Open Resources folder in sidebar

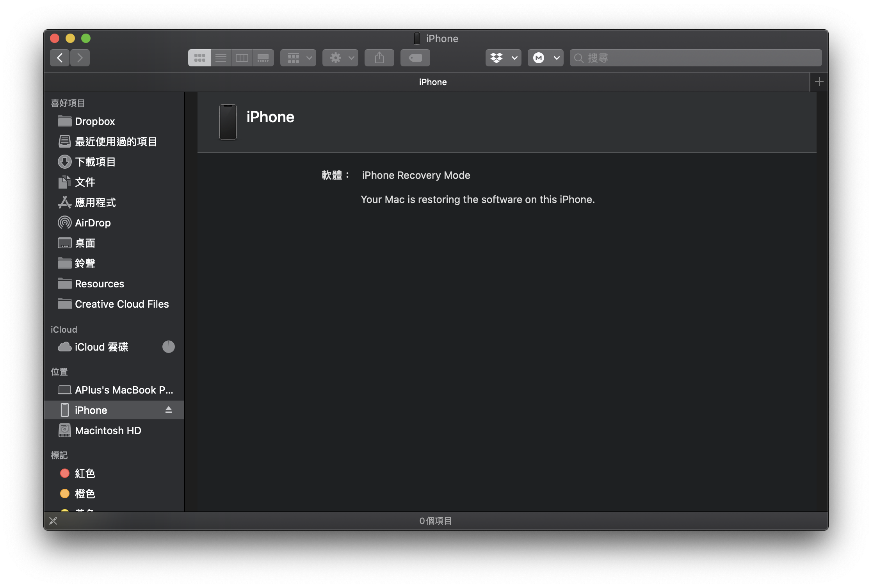(114, 284)
